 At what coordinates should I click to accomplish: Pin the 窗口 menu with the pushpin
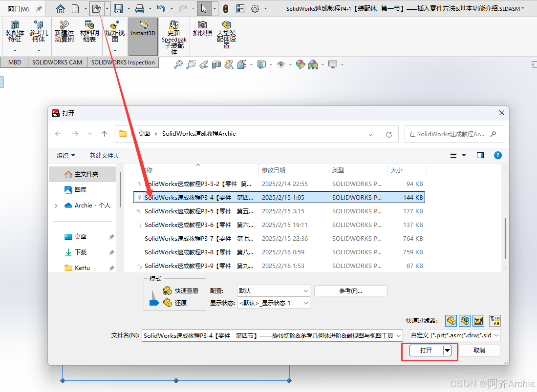click(x=40, y=9)
